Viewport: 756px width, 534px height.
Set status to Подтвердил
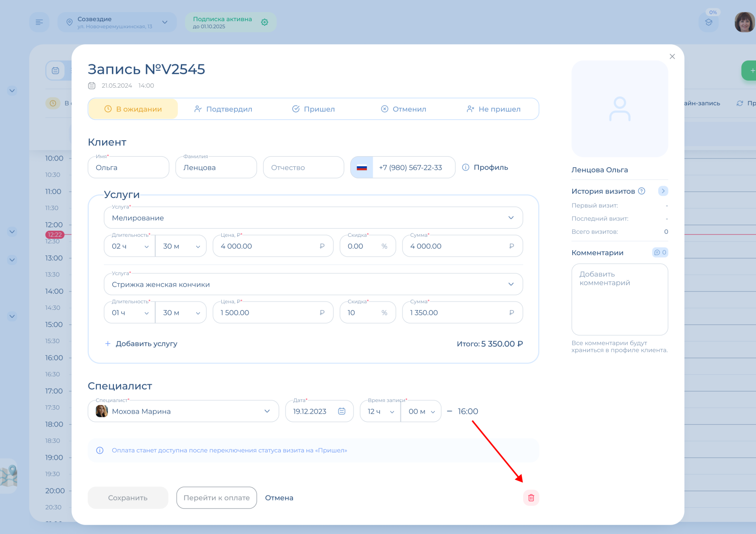click(x=223, y=109)
